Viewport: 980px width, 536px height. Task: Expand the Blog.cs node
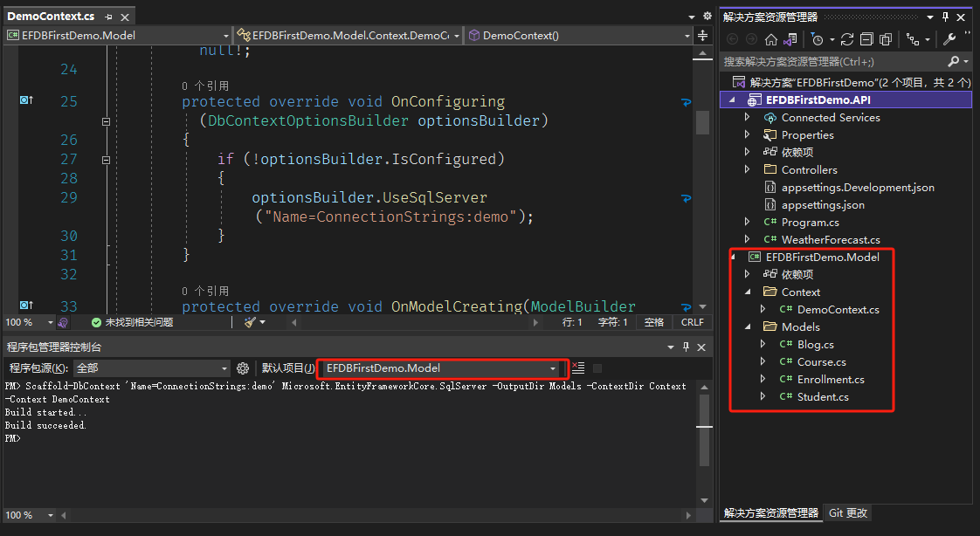click(x=763, y=344)
